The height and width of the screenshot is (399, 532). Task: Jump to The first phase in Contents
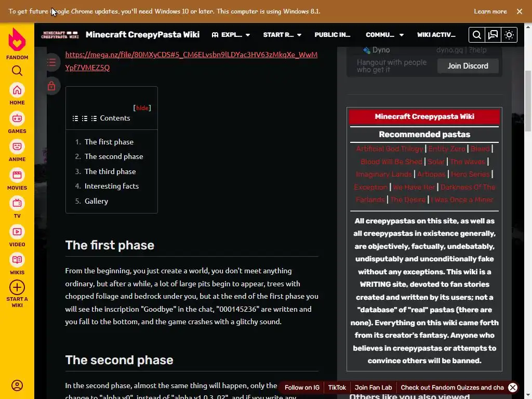click(x=109, y=142)
